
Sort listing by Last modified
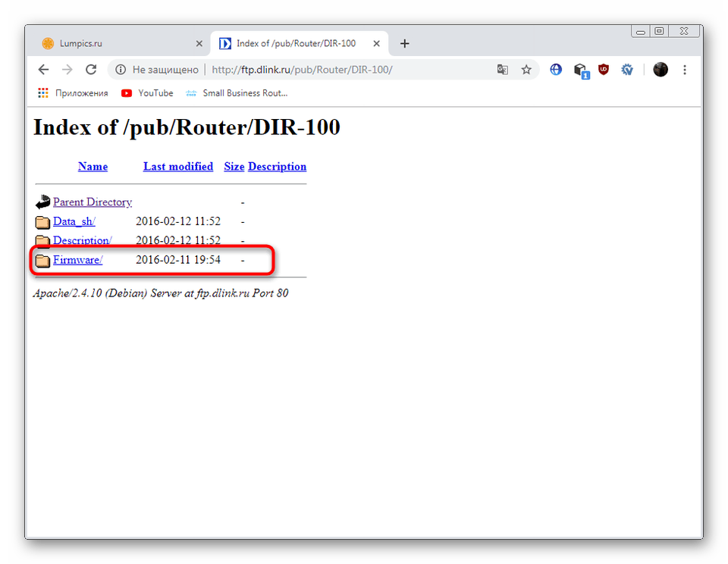click(x=177, y=167)
